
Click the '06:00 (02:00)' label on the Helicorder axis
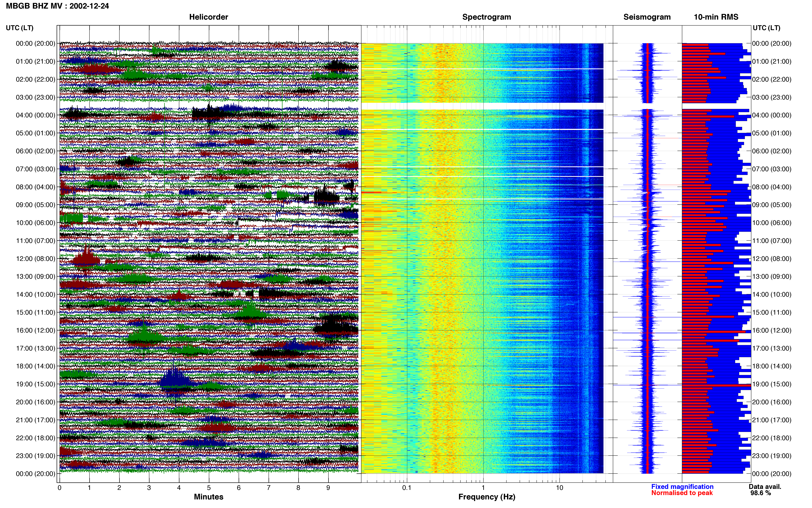(x=36, y=151)
